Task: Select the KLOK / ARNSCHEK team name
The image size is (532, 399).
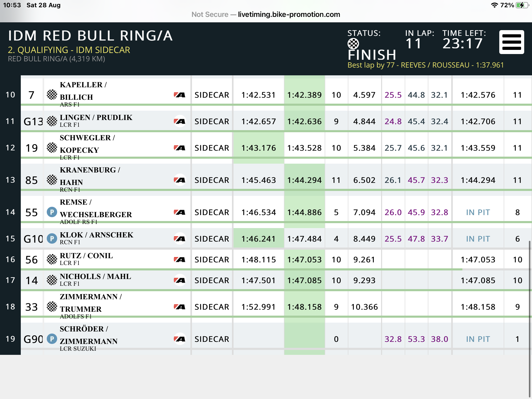Action: 96,235
